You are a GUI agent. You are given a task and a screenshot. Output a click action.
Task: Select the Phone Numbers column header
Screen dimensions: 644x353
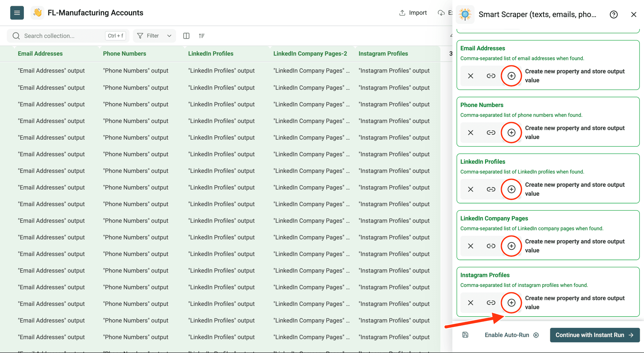(x=125, y=54)
